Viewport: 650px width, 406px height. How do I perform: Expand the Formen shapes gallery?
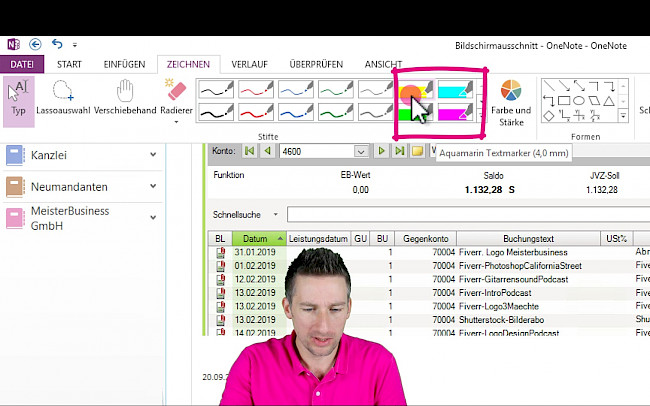click(x=623, y=116)
